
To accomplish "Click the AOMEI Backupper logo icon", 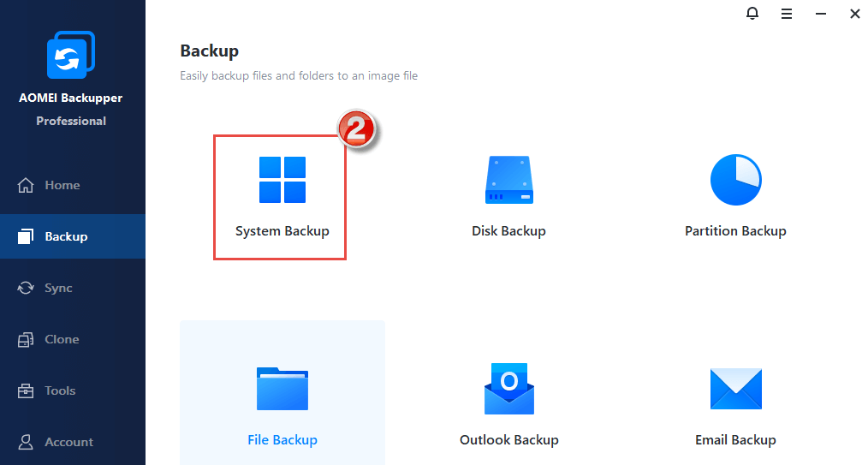I will pos(70,56).
